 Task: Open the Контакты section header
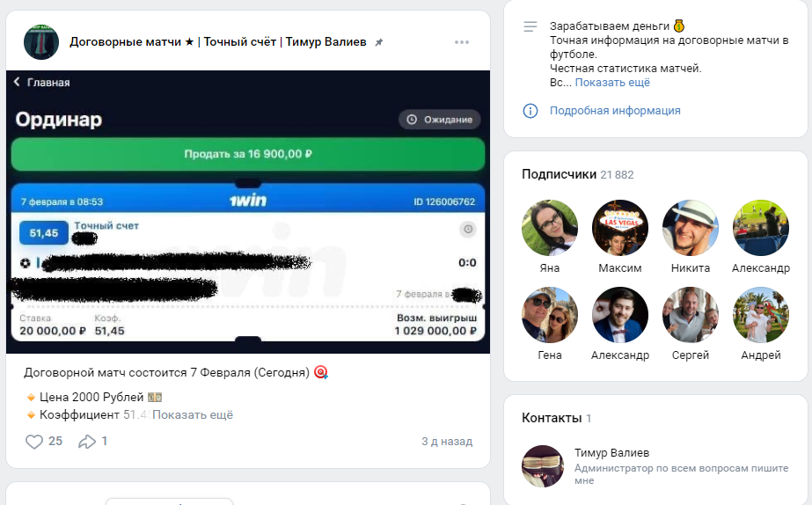(551, 418)
